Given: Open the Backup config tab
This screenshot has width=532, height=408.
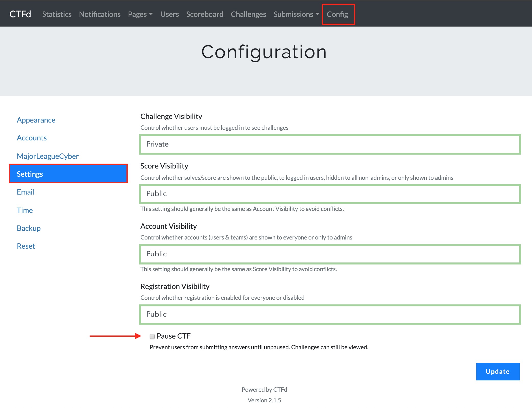Looking at the screenshot, I should [29, 228].
